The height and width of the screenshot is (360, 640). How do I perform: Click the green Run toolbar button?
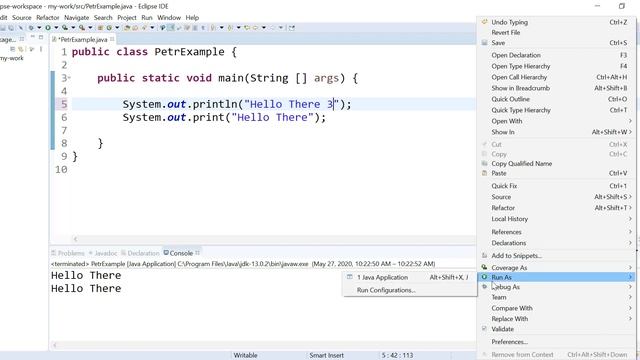pos(48,28)
